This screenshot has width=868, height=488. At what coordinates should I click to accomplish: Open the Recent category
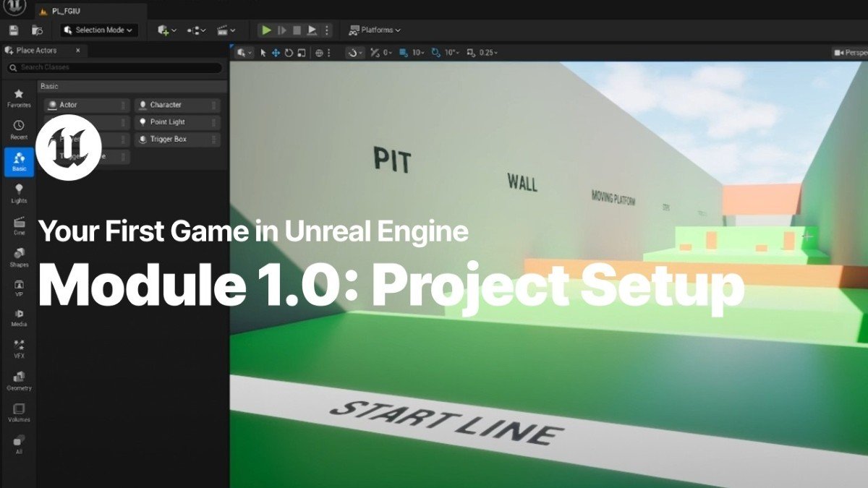pos(19,130)
